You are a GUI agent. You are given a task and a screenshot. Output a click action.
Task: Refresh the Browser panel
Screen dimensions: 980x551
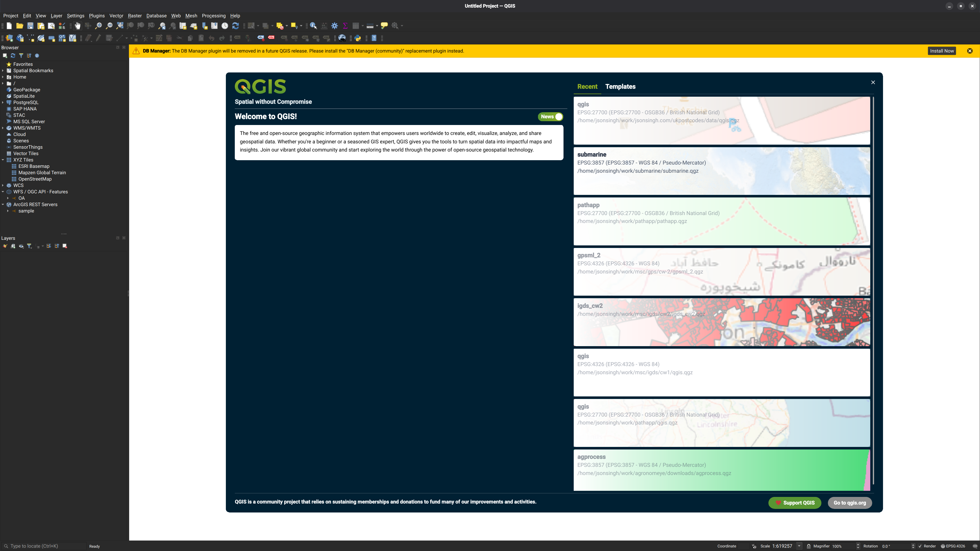(13, 56)
